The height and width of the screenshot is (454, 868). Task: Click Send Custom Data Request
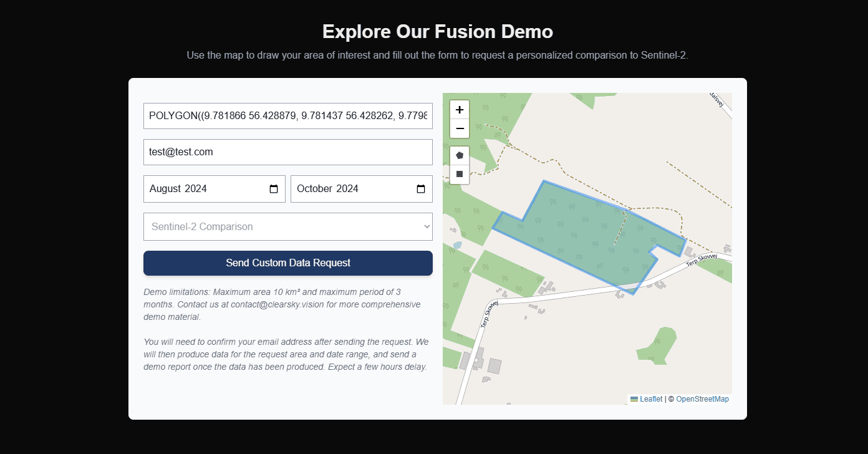coord(287,263)
